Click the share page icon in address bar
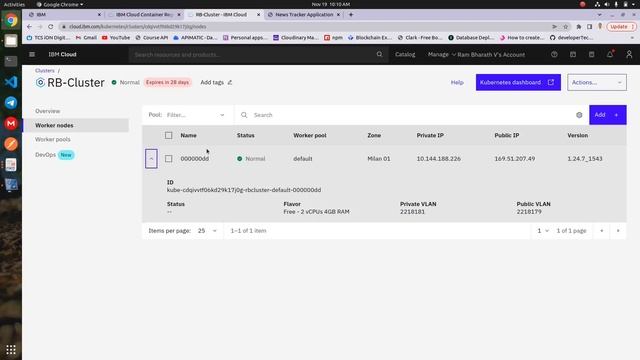The image size is (640, 360). tap(554, 27)
